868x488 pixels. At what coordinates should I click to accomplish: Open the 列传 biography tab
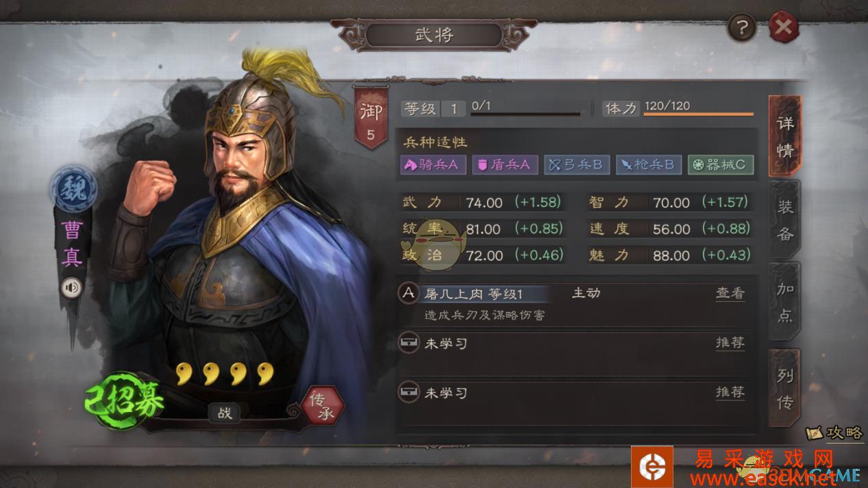785,388
